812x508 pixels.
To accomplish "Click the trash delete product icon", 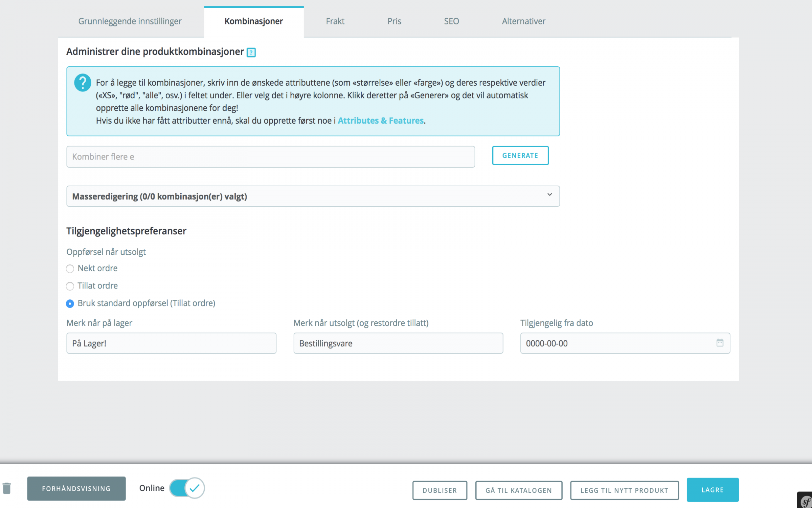I will pyautogui.click(x=7, y=488).
